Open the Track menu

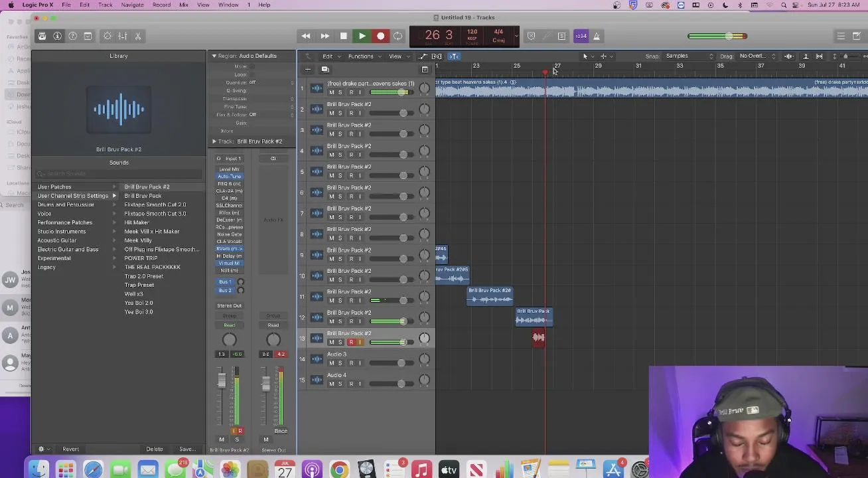106,5
